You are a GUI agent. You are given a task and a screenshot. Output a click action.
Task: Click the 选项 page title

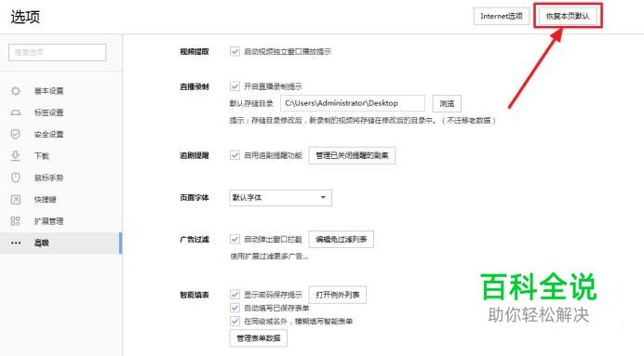click(25, 17)
